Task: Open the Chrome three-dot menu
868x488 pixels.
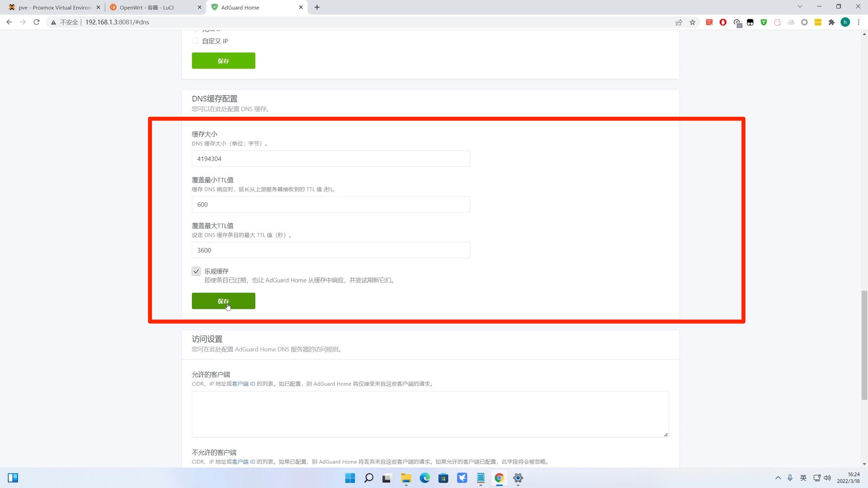Action: pyautogui.click(x=859, y=22)
